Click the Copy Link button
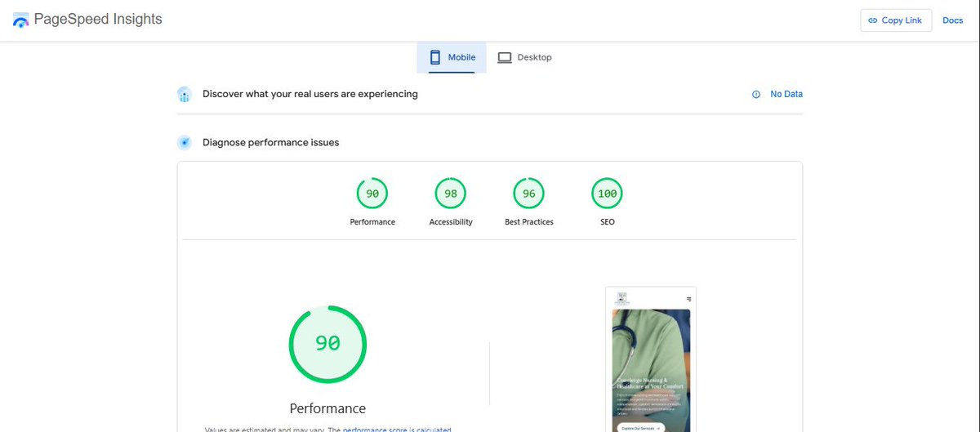The image size is (980, 432). [896, 20]
